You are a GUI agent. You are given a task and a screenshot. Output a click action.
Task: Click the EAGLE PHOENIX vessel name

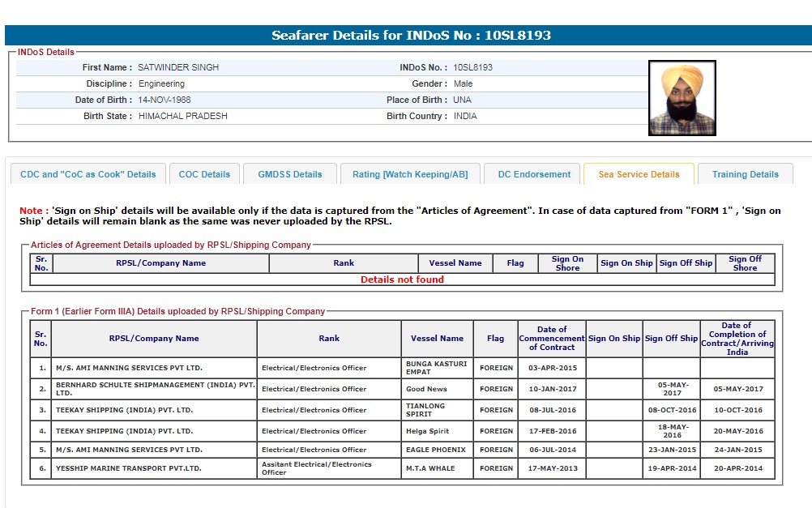435,450
